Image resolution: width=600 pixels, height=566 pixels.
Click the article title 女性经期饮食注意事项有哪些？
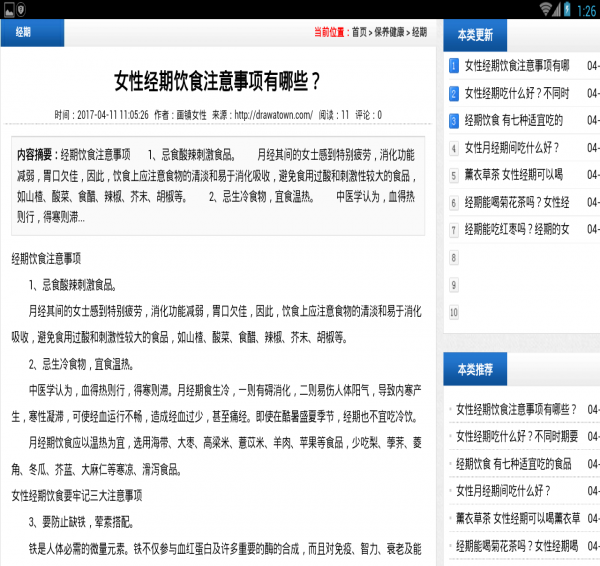point(217,82)
